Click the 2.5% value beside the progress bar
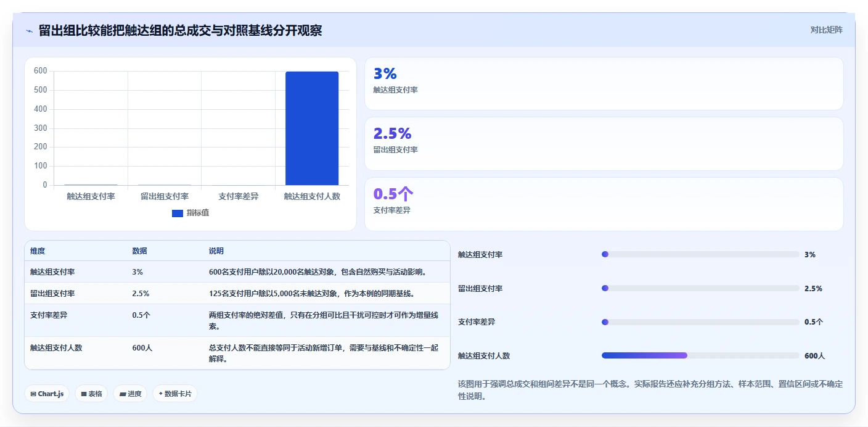The width and height of the screenshot is (868, 427). (813, 289)
